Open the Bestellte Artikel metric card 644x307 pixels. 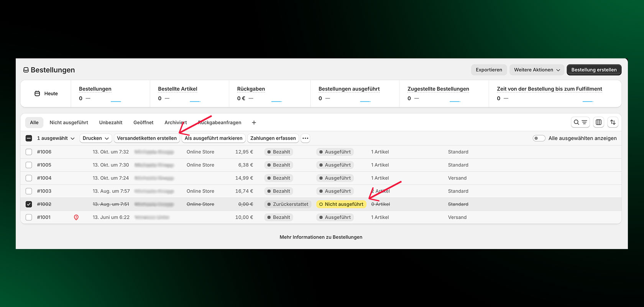[x=189, y=94]
